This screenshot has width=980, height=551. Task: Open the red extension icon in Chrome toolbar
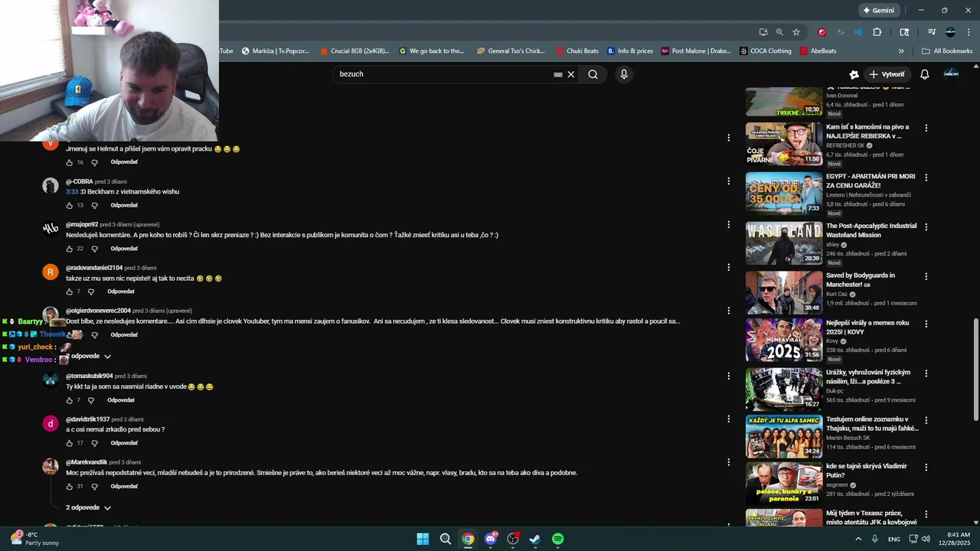click(x=822, y=32)
